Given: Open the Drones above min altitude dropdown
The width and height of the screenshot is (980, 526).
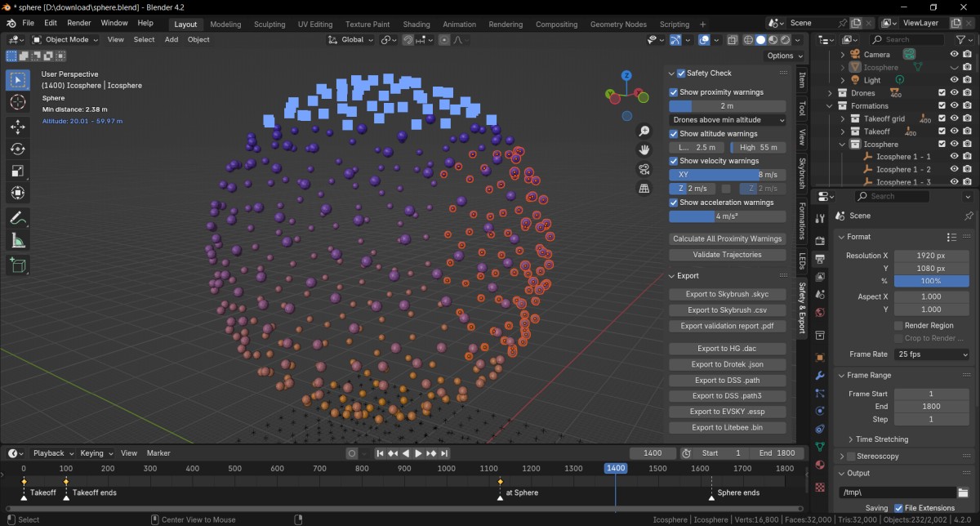Looking at the screenshot, I should [727, 119].
